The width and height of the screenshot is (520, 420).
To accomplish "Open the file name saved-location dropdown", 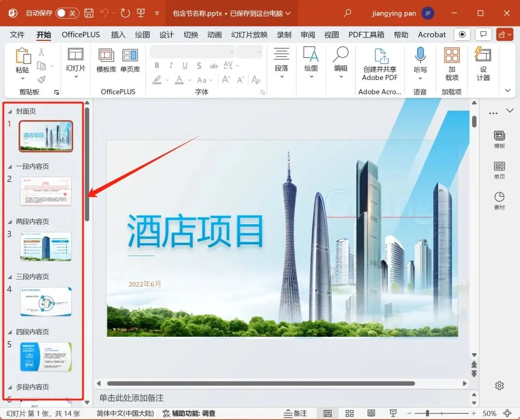I will tap(288, 13).
